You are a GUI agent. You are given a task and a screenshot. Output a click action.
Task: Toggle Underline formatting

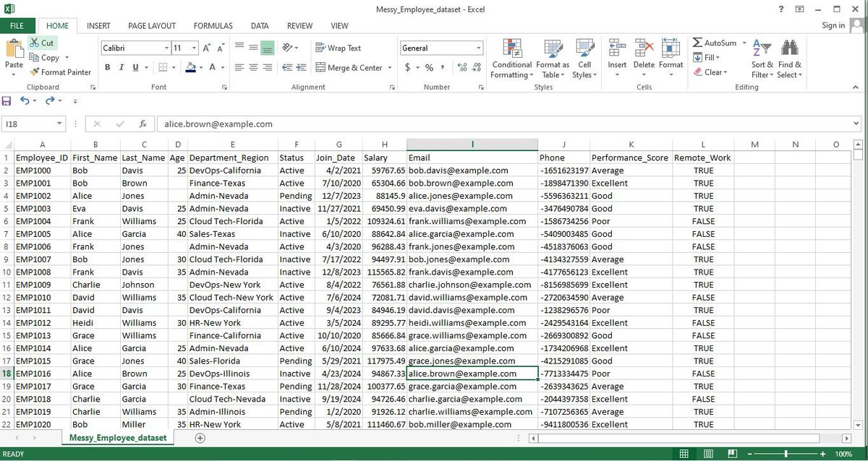coord(135,67)
